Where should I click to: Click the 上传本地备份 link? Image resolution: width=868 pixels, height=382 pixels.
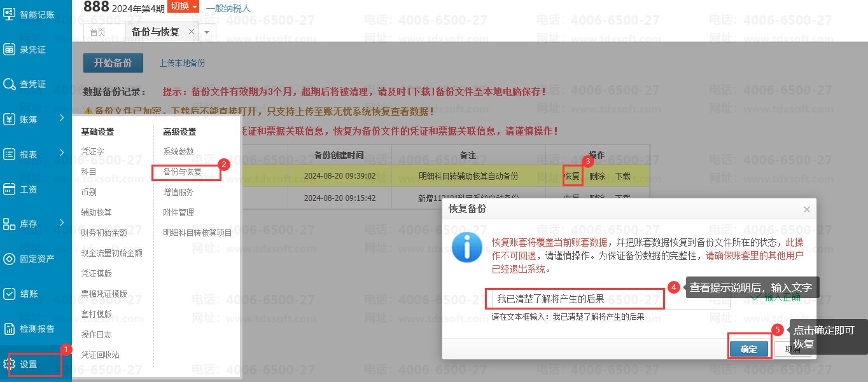click(182, 64)
